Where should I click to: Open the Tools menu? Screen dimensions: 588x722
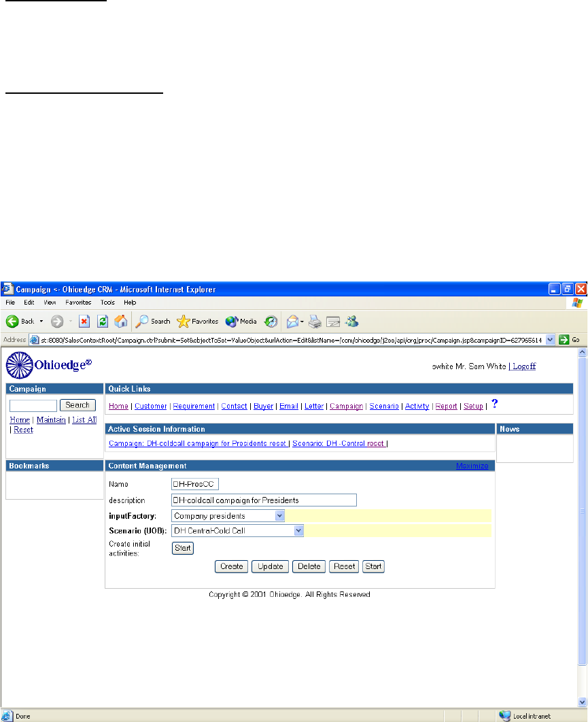tap(107, 302)
